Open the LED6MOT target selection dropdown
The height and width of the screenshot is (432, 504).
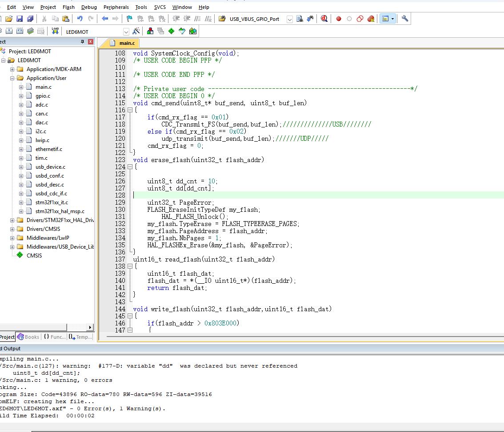(x=126, y=32)
